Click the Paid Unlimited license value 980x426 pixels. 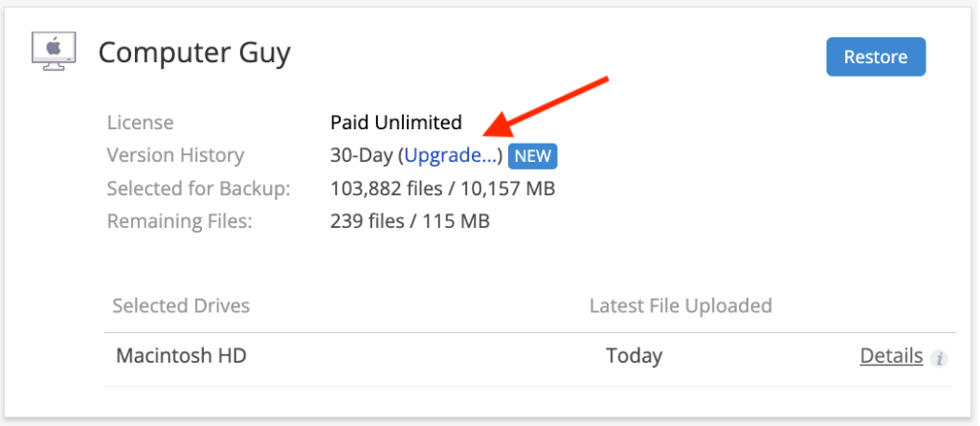(x=396, y=122)
